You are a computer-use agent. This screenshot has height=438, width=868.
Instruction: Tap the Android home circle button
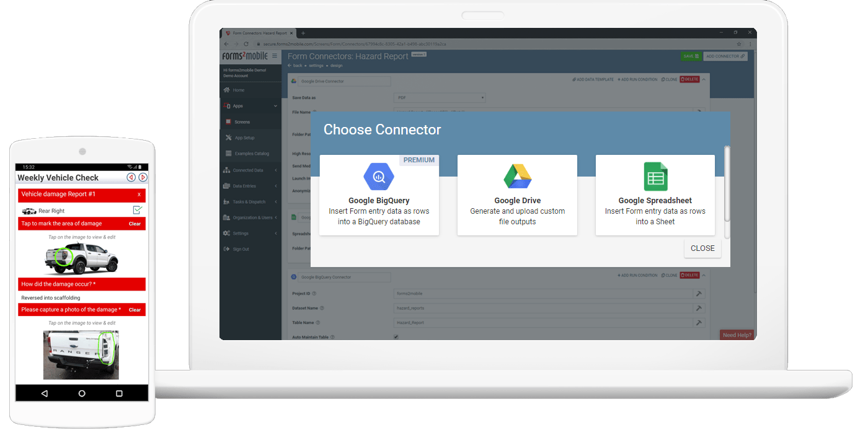82,393
